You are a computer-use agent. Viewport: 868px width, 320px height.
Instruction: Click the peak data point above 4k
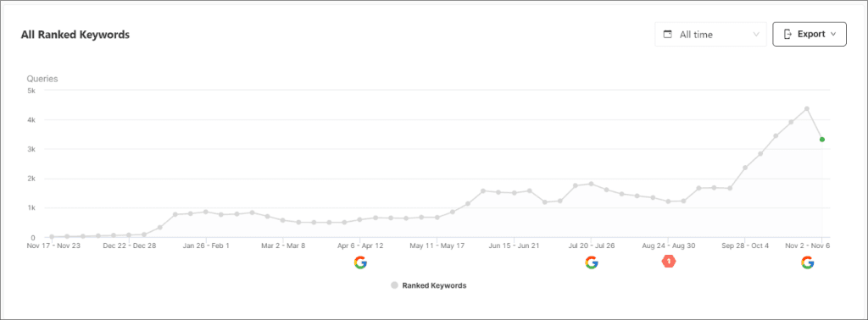point(807,108)
